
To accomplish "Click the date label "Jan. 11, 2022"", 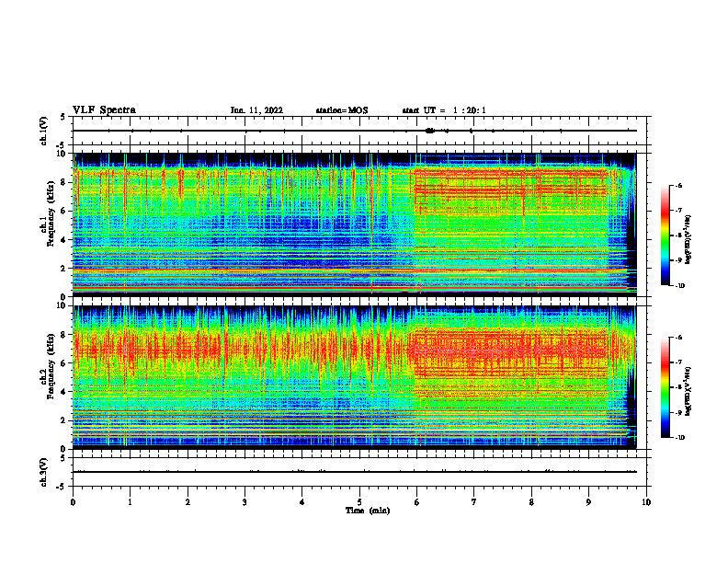I will (x=256, y=110).
